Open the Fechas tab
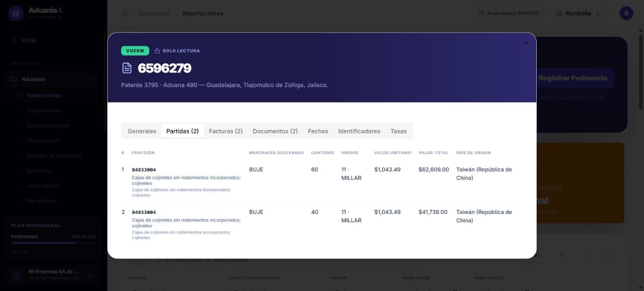This screenshot has width=644, height=291. point(318,131)
